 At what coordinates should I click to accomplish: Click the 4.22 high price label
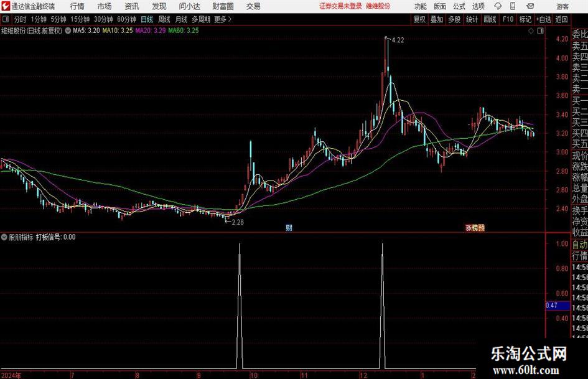tap(398, 40)
